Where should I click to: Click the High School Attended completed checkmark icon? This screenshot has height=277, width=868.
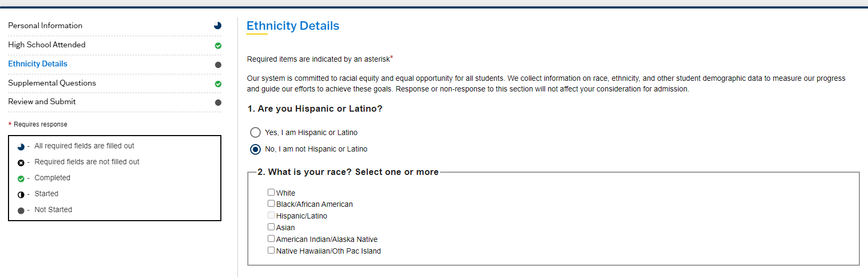click(218, 46)
